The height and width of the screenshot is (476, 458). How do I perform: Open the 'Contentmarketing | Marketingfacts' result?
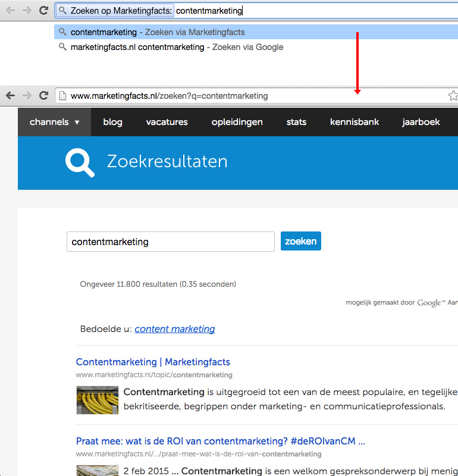153,362
